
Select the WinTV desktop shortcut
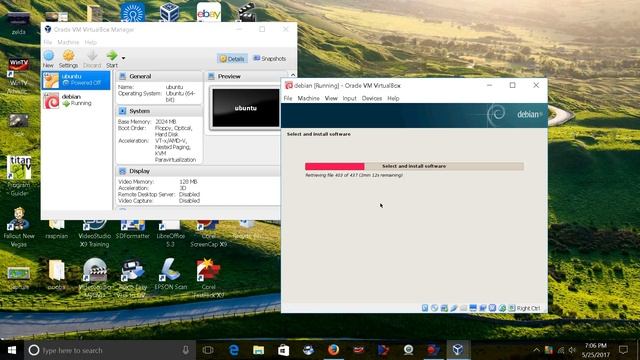(18, 75)
